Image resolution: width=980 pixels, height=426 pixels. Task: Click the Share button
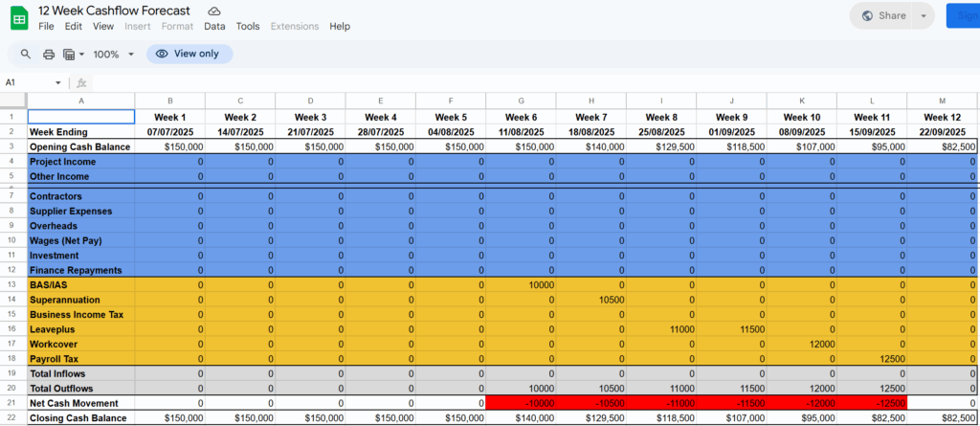[x=881, y=15]
